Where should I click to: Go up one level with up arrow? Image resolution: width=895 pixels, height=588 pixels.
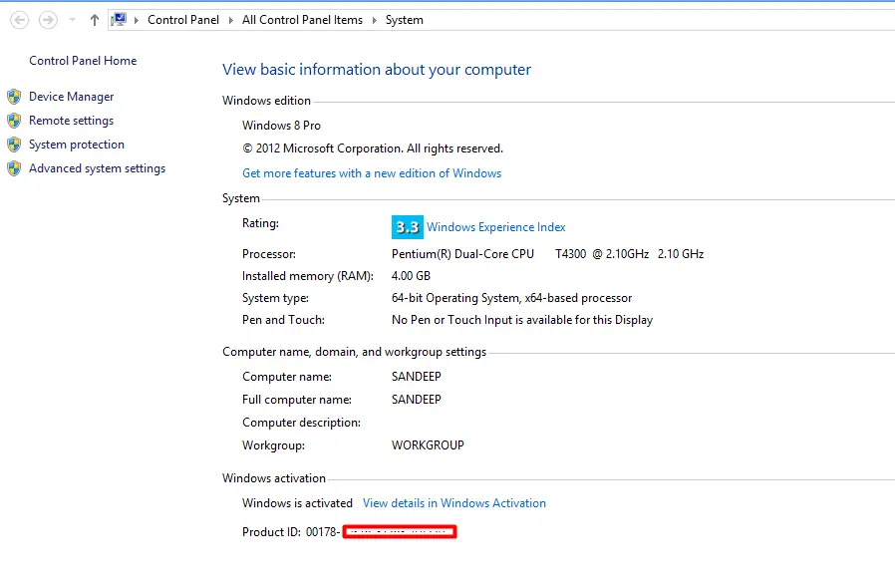click(x=95, y=20)
